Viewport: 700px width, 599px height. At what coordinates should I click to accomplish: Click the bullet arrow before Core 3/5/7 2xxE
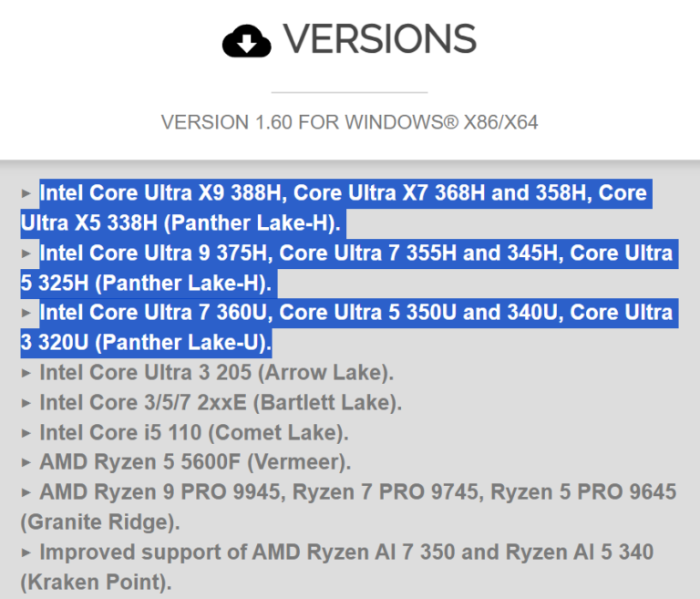[26, 403]
